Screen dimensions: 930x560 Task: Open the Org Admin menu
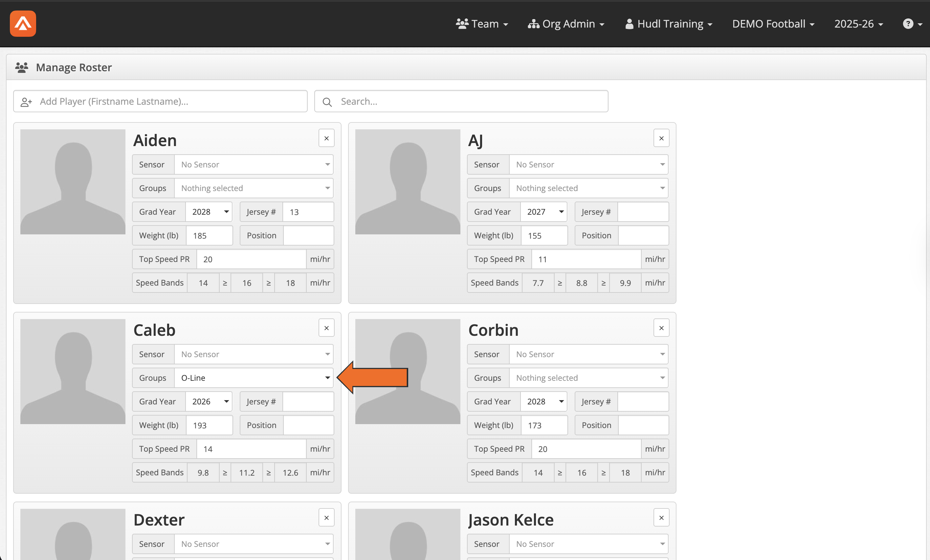click(x=566, y=24)
